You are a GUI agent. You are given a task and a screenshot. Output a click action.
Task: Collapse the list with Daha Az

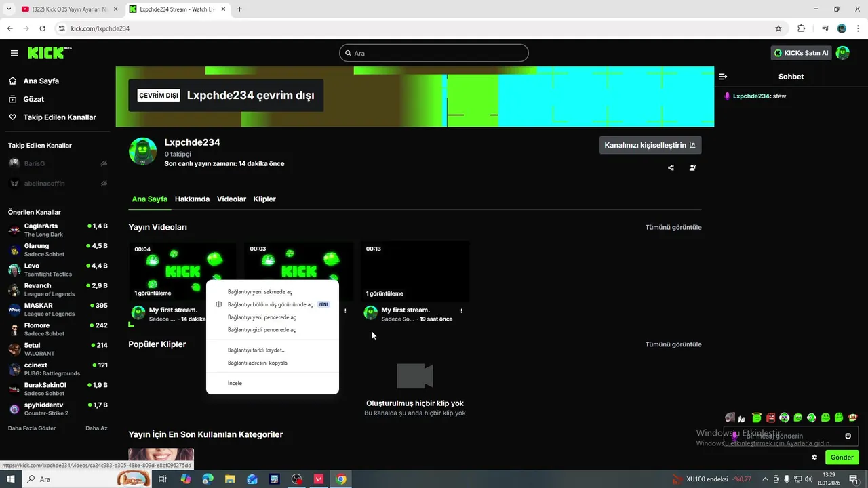96,428
